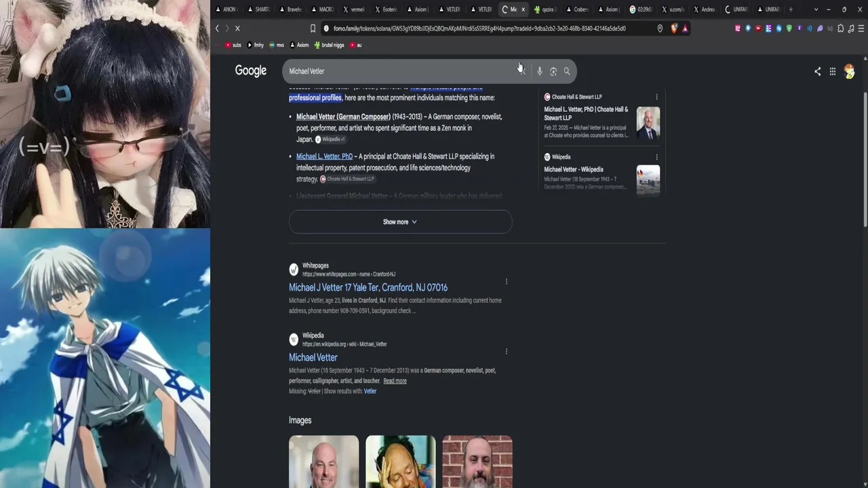
Task: Open a new browser tab
Action: coord(791,9)
